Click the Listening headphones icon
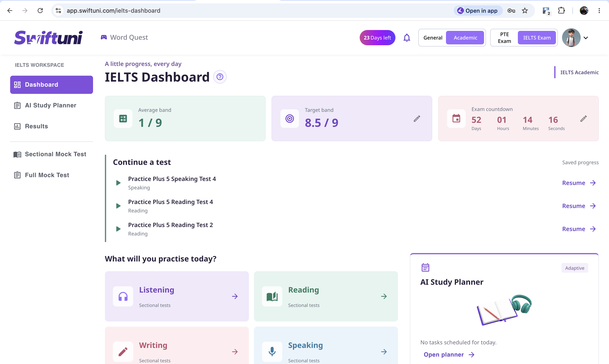This screenshot has height=364, width=609. pyautogui.click(x=123, y=296)
